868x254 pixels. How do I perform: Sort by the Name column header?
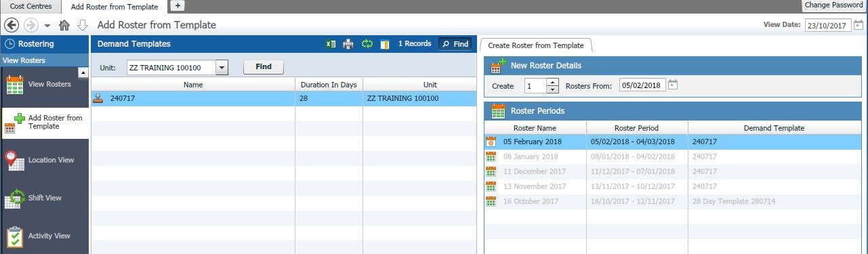193,85
